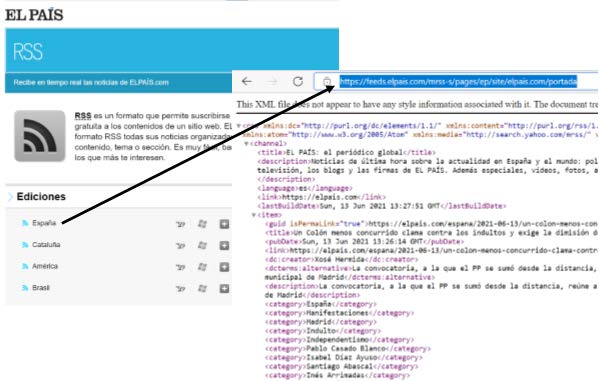Click category 'Manifestaciones'
The image size is (599, 381).
pos(337,313)
